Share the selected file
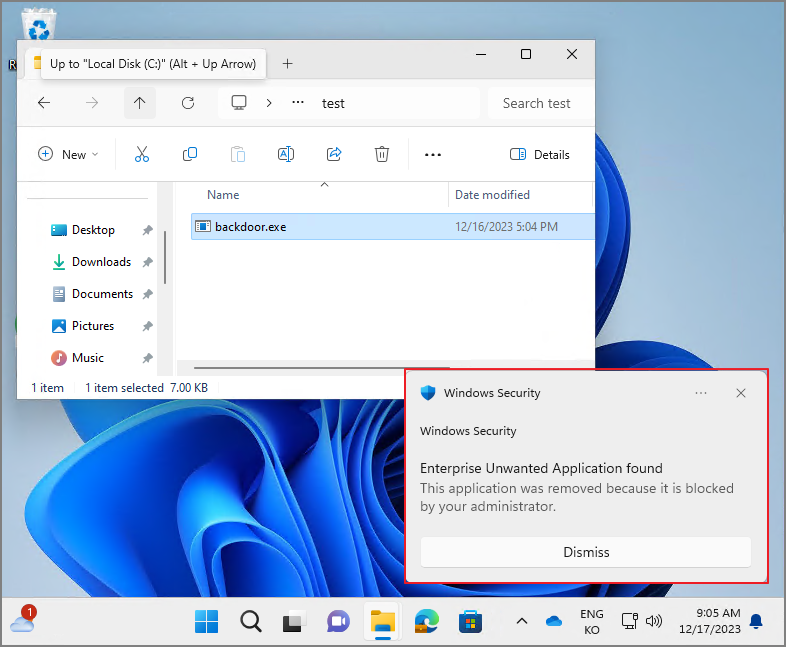Image resolution: width=786 pixels, height=647 pixels. tap(334, 154)
